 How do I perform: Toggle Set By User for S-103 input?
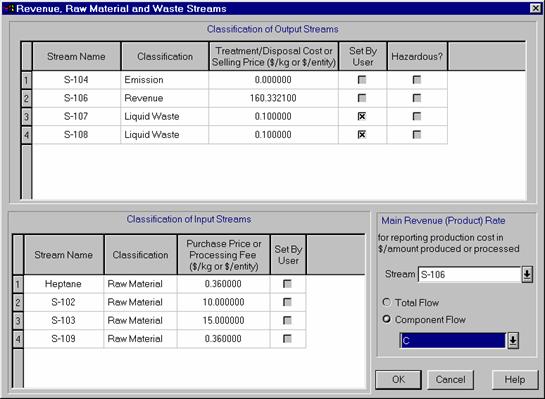click(x=287, y=320)
